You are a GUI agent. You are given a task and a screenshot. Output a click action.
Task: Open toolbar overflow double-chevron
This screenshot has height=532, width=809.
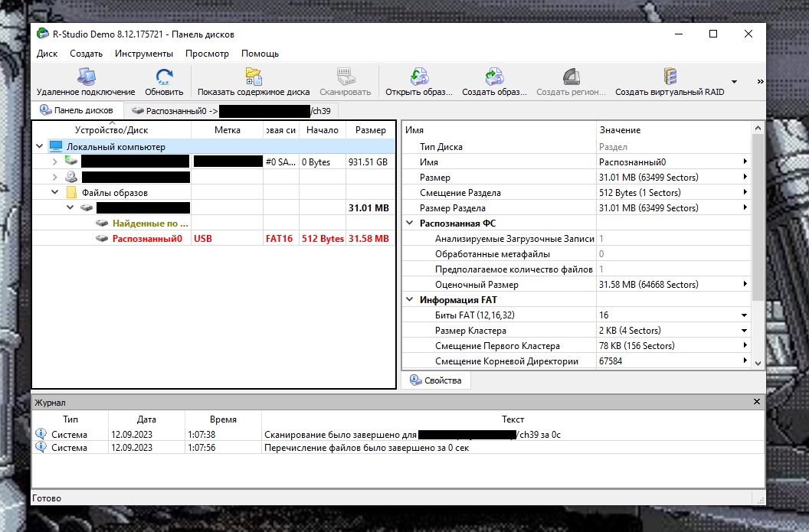point(760,81)
